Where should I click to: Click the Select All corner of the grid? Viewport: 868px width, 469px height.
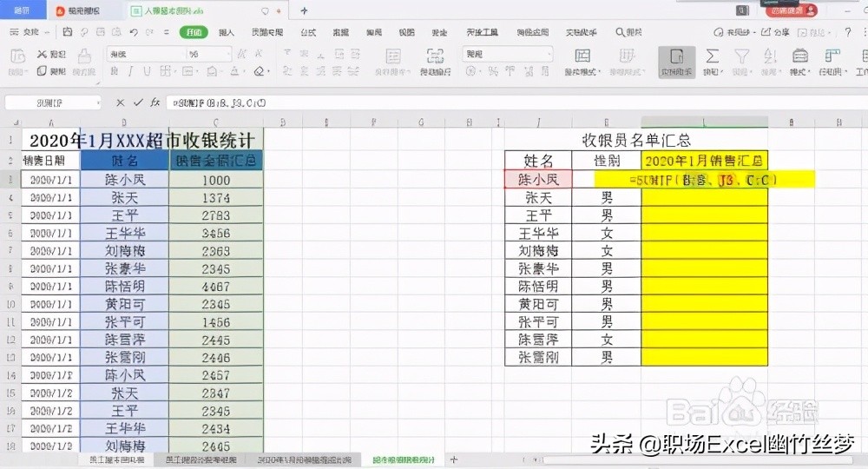14,122
